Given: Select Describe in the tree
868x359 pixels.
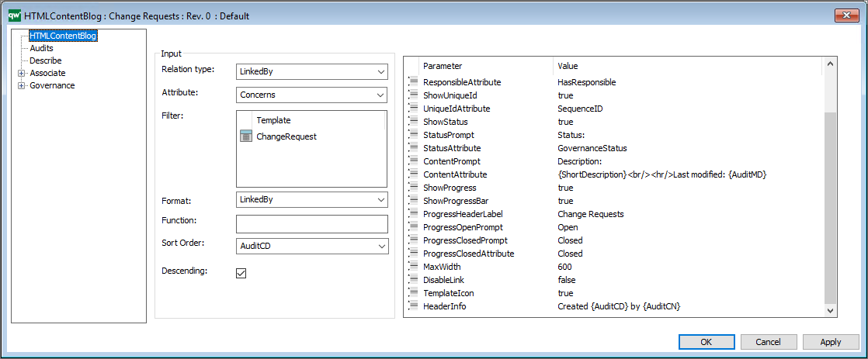Looking at the screenshot, I should coord(45,60).
